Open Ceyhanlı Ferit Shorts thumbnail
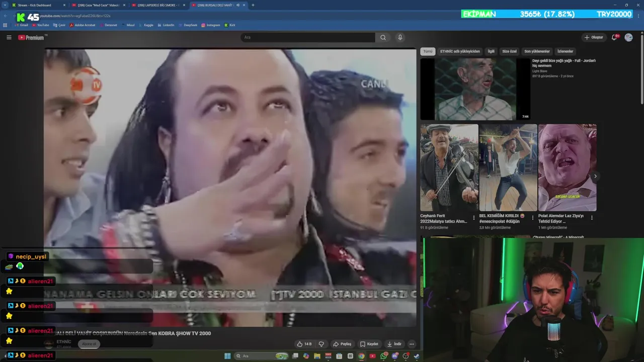Viewport: 644px width, 362px height. click(x=449, y=167)
